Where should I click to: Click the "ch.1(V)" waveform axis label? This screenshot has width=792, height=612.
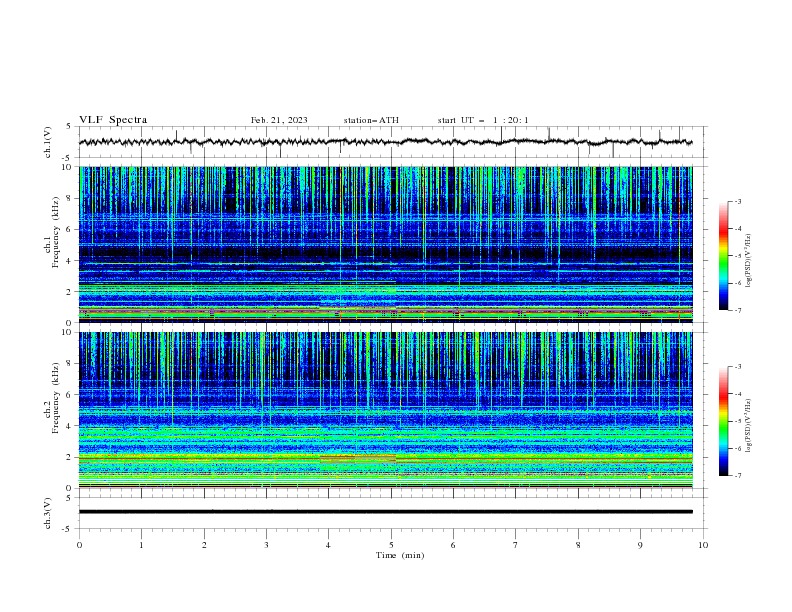[47, 142]
